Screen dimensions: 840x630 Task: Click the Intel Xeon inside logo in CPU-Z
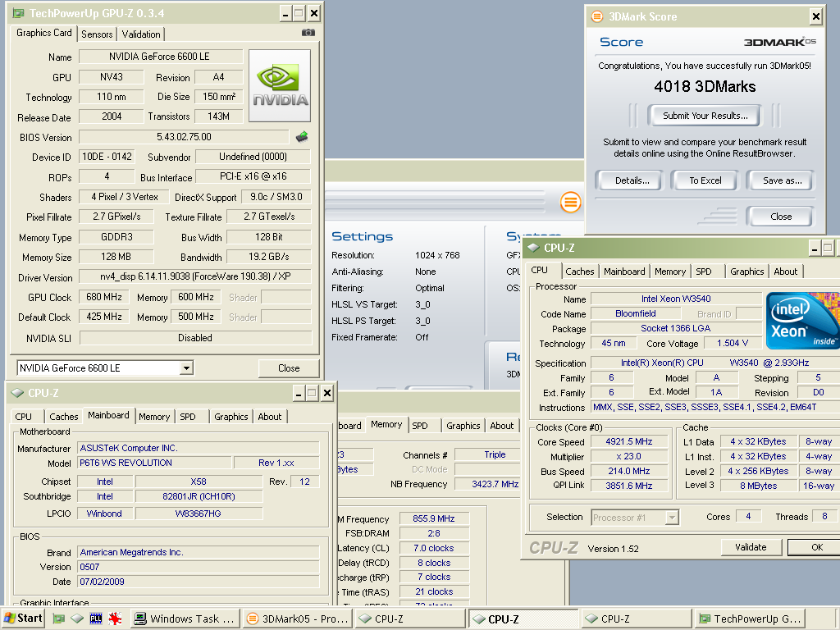point(802,322)
